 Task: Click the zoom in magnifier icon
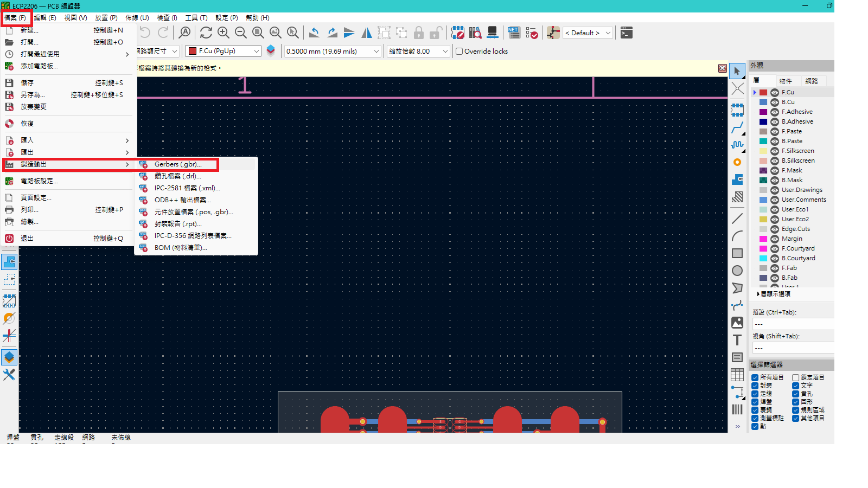pyautogui.click(x=224, y=33)
